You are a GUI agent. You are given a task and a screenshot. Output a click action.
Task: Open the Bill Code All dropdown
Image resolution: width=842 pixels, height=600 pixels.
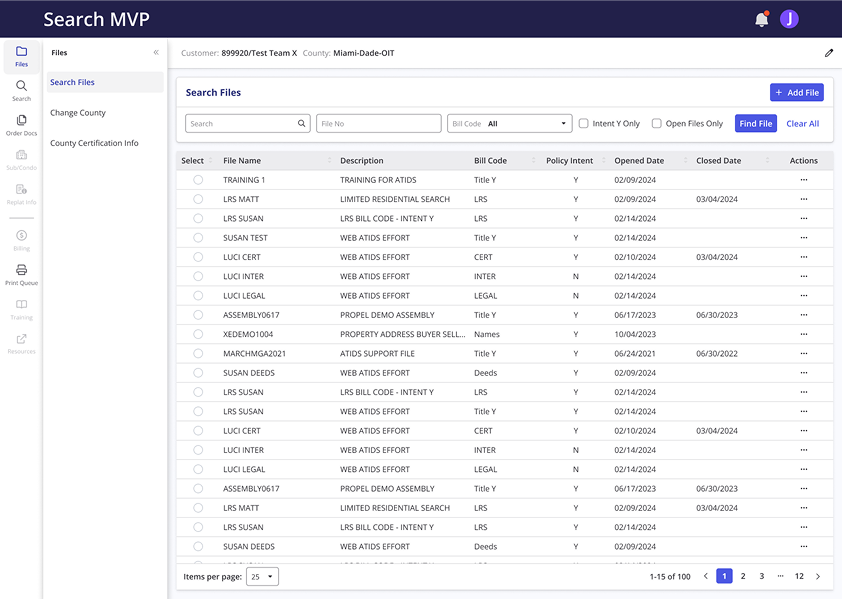pos(510,124)
